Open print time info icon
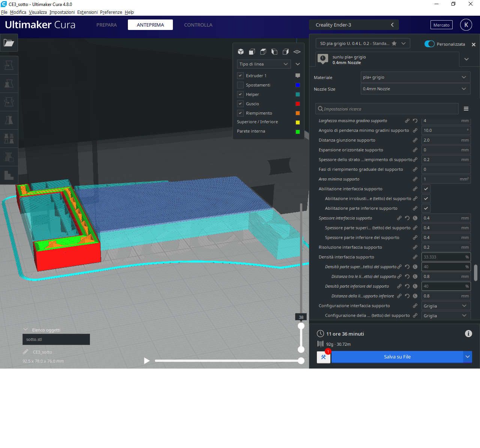 click(468, 334)
